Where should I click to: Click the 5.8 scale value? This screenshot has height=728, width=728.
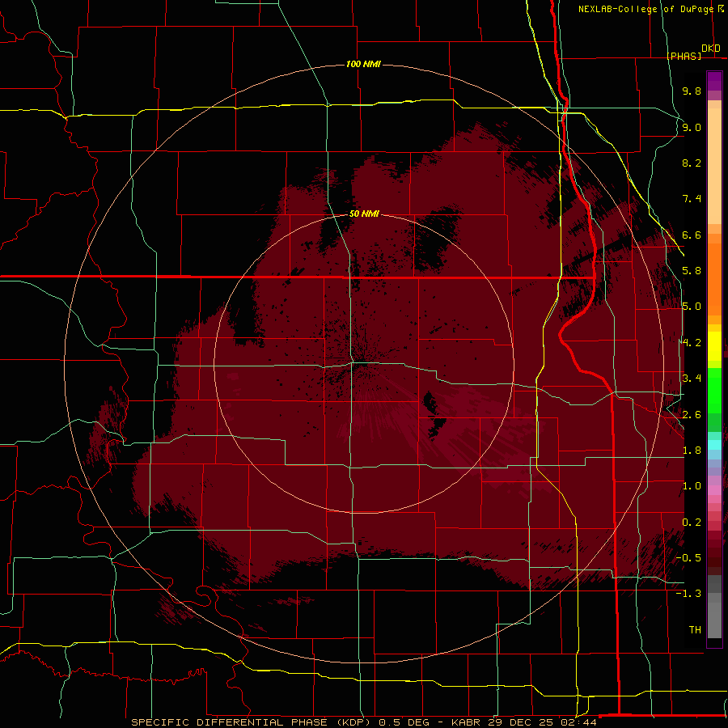pos(692,271)
